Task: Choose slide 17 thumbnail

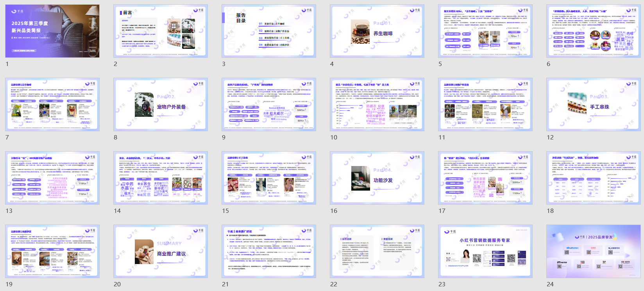Action: coord(485,178)
